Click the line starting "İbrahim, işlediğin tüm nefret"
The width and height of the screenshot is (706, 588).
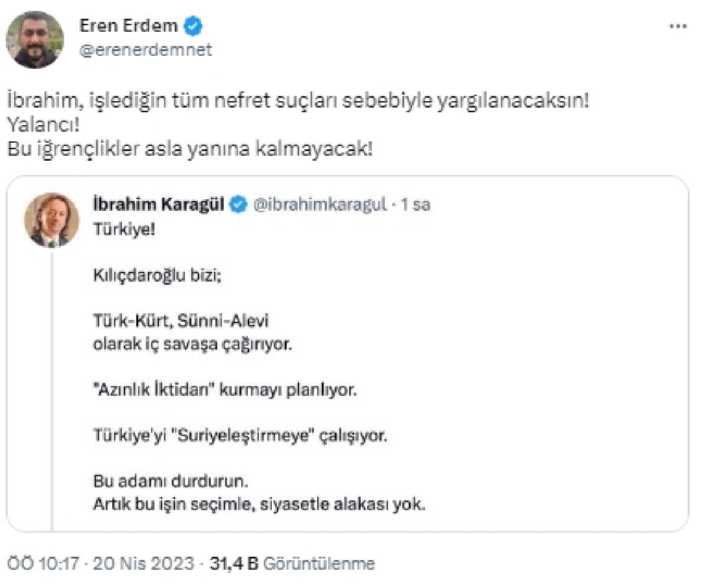[x=298, y=100]
